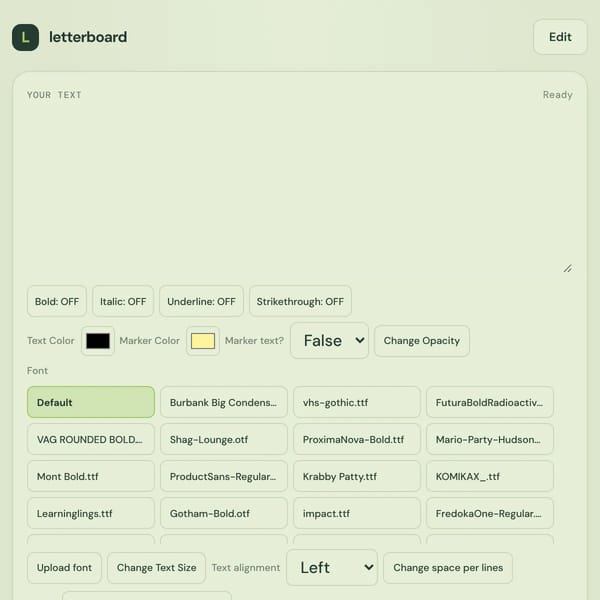The height and width of the screenshot is (600, 600).
Task: Select Learninglings.ttf font
Action: (91, 514)
